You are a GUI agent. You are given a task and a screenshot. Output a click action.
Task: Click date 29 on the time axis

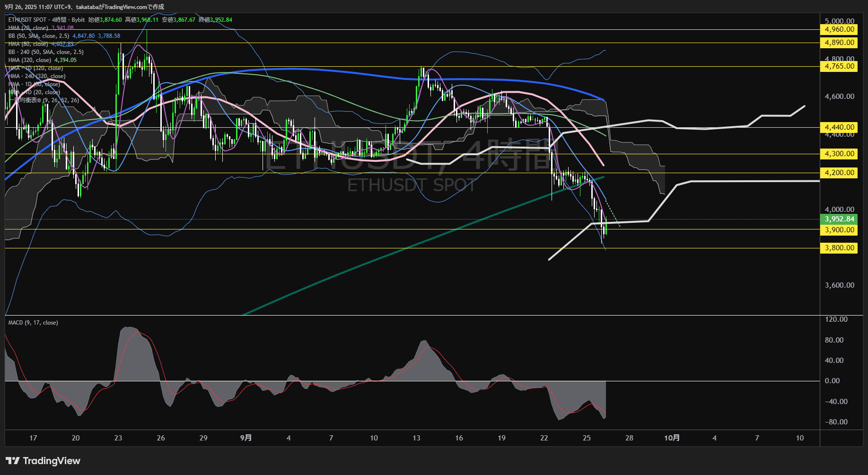coord(203,438)
